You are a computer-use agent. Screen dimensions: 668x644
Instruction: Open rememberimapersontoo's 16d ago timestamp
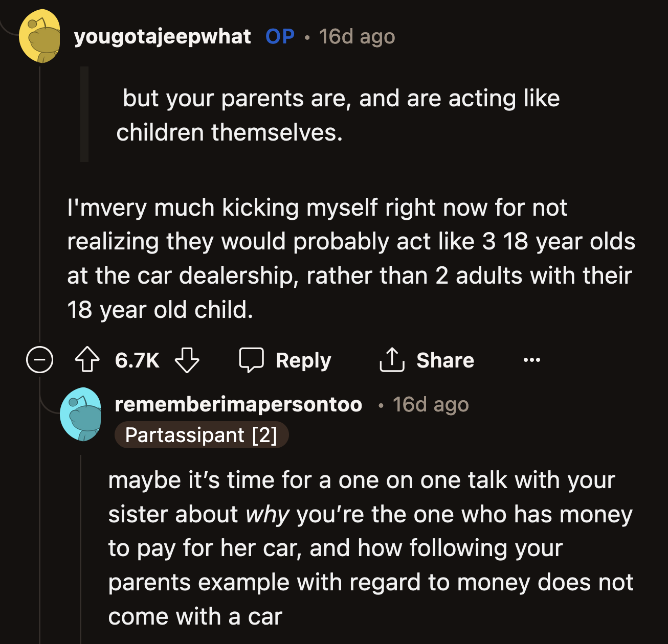coord(431,405)
